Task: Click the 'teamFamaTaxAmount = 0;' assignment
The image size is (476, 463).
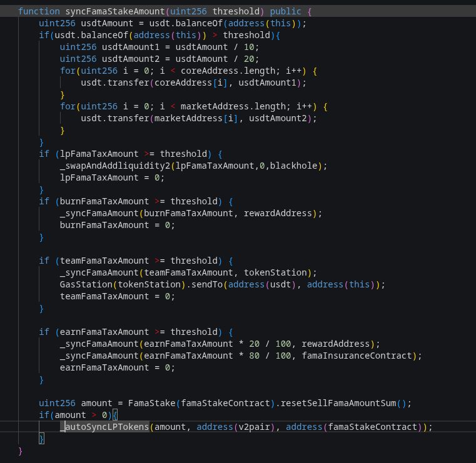Action: pos(118,296)
